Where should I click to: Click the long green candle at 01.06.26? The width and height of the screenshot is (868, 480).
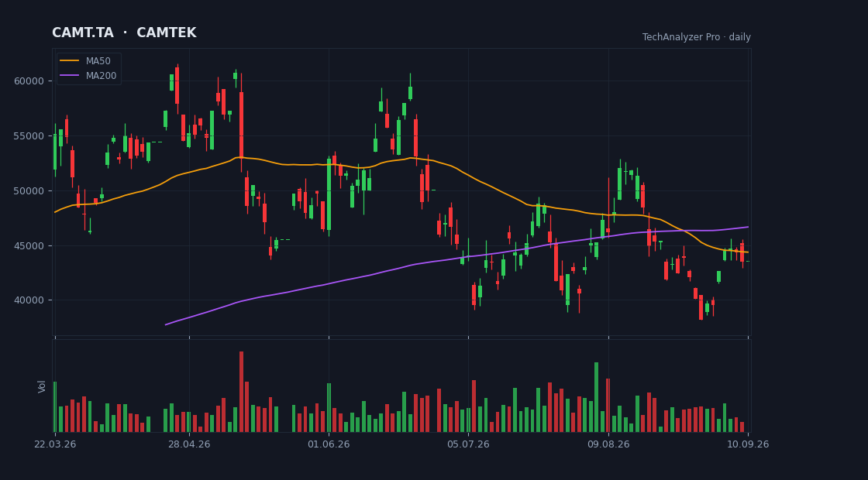[x=329, y=194]
